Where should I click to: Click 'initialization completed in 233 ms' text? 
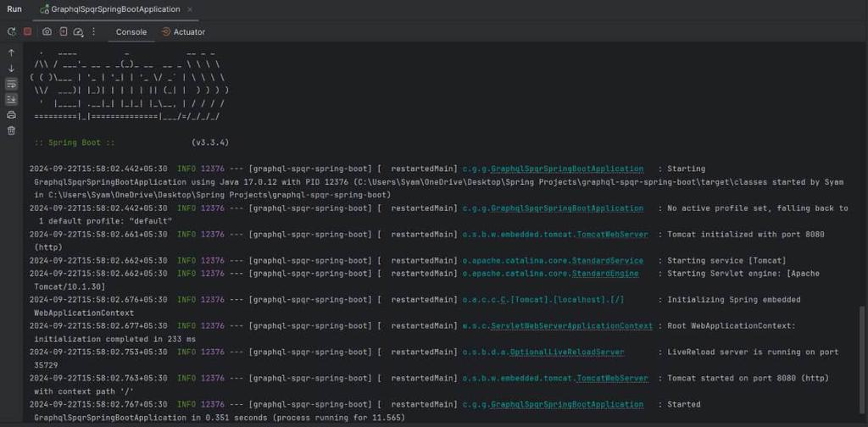(x=114, y=339)
